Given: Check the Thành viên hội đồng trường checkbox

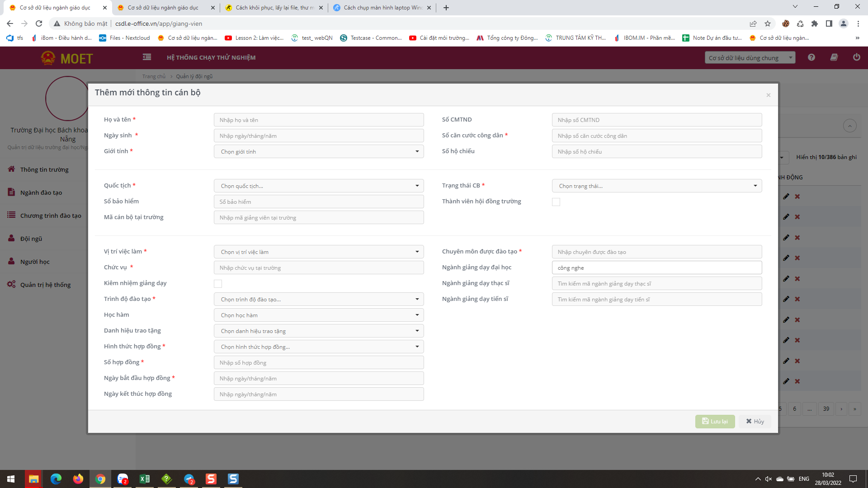Looking at the screenshot, I should click(x=556, y=202).
